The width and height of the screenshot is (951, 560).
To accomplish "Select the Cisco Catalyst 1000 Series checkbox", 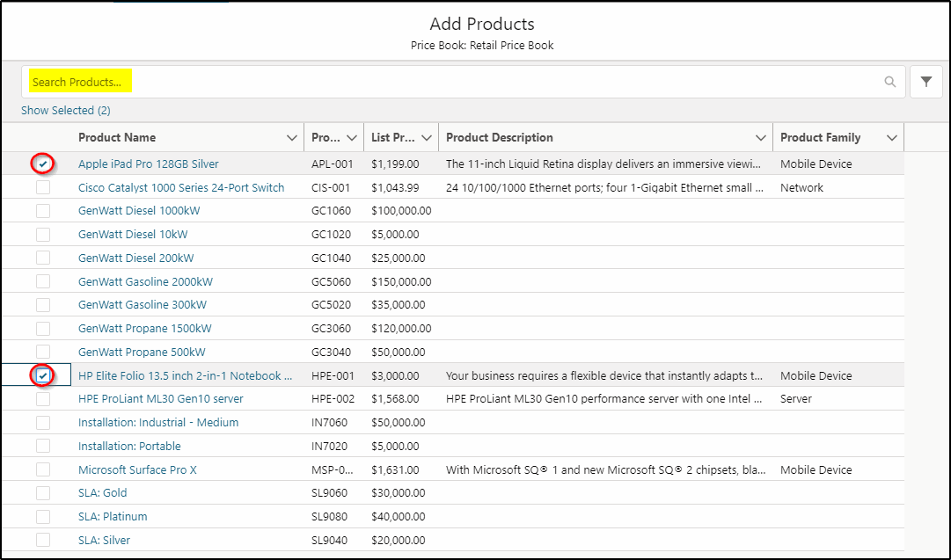I will [x=42, y=186].
